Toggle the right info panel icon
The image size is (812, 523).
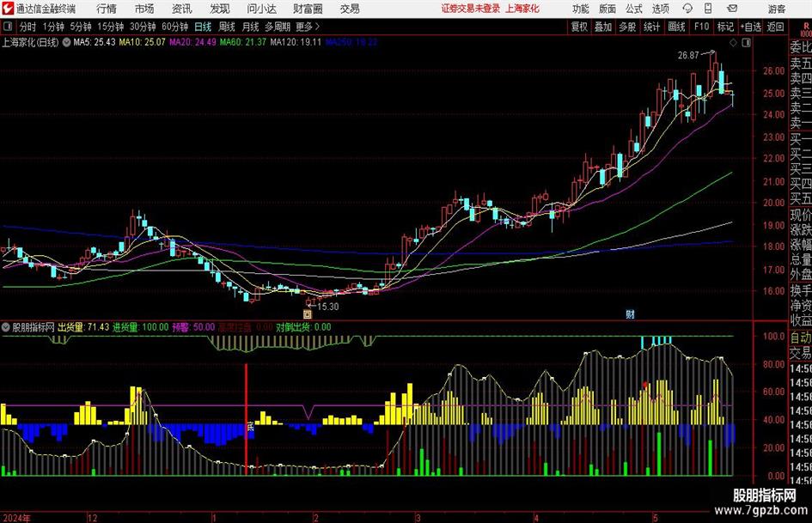746,43
